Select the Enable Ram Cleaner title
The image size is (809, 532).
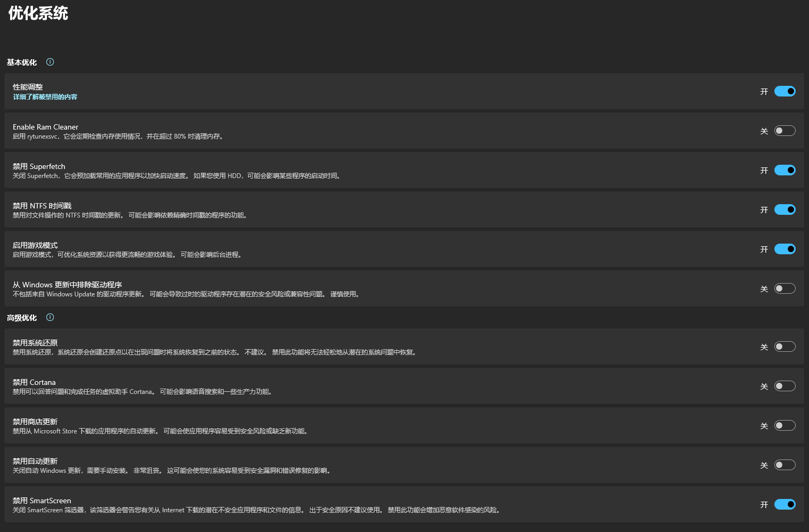[45, 127]
